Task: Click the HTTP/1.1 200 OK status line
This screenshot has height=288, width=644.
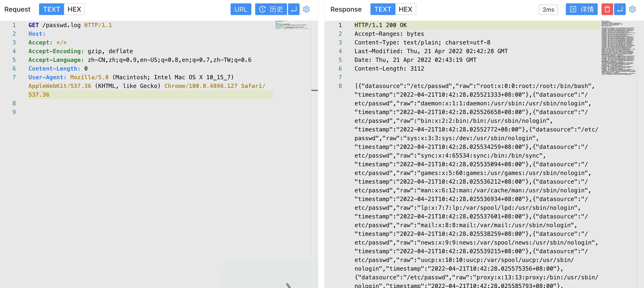Action: pyautogui.click(x=381, y=25)
